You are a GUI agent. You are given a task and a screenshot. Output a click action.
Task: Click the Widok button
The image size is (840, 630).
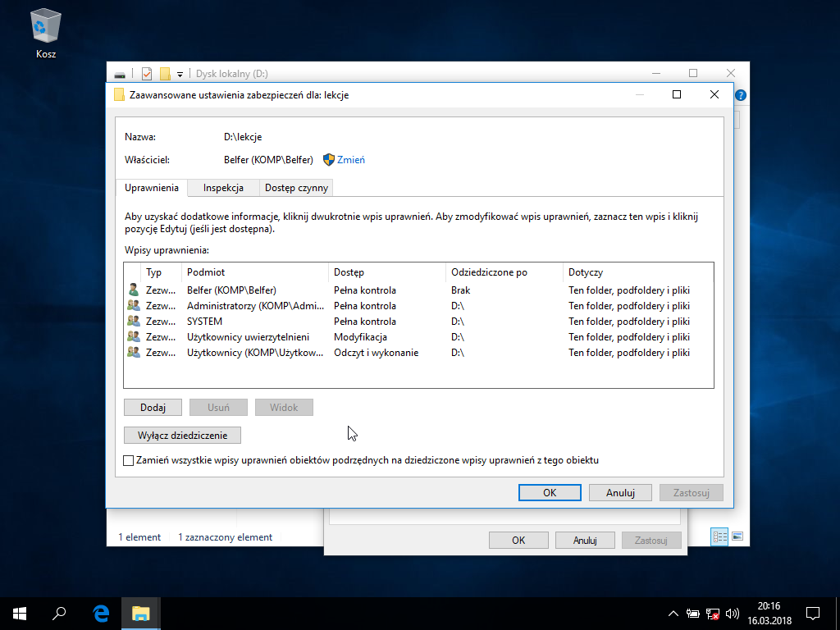coord(284,407)
